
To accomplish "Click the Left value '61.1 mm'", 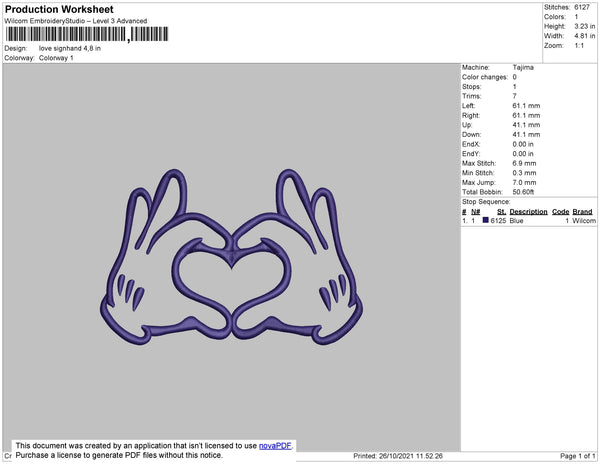I will tap(526, 106).
